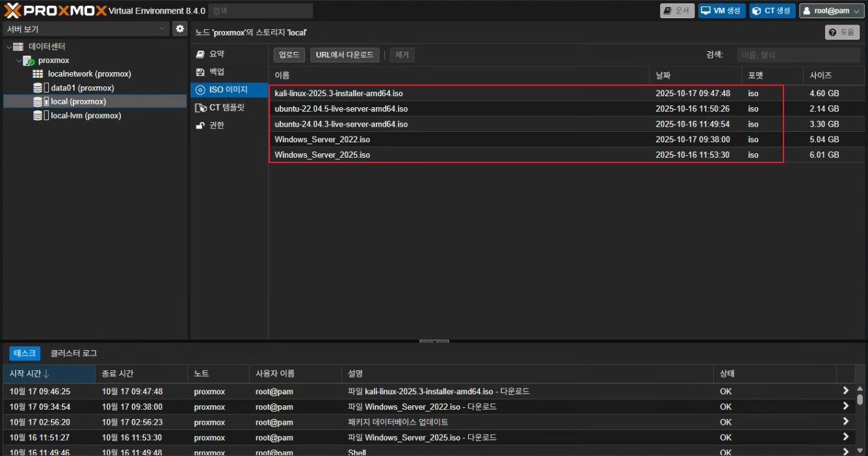Open details arrow for Windows_Server_2022 download task
This screenshot has height=456, width=868.
tap(845, 407)
